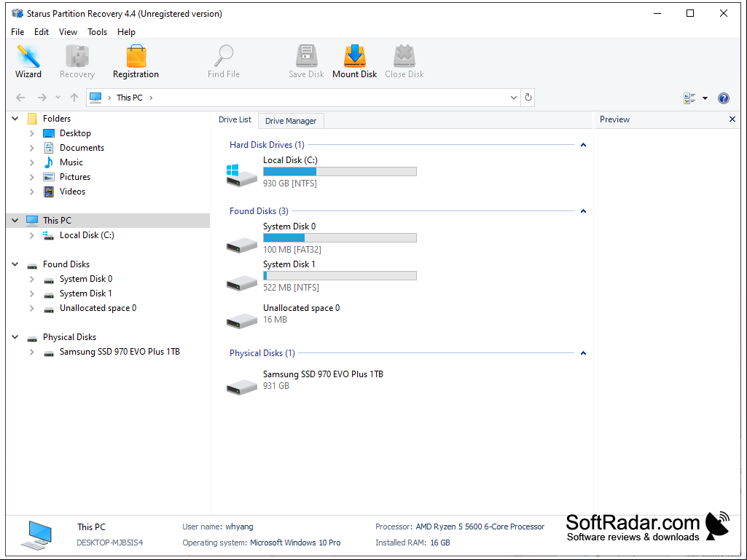Select Unallocated space 0 in tree
Image resolution: width=747 pixels, height=560 pixels.
98,308
